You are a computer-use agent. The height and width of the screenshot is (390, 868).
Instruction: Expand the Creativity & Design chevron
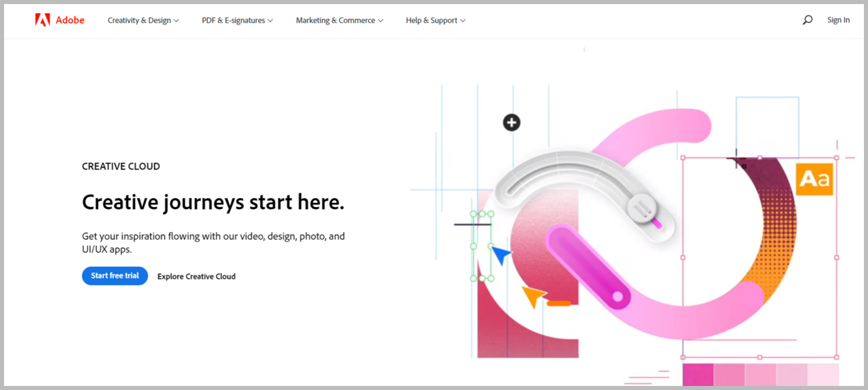pyautogui.click(x=176, y=21)
